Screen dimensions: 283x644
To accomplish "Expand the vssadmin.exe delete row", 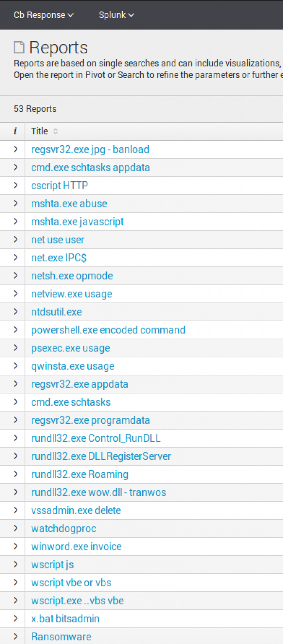I will [15, 510].
